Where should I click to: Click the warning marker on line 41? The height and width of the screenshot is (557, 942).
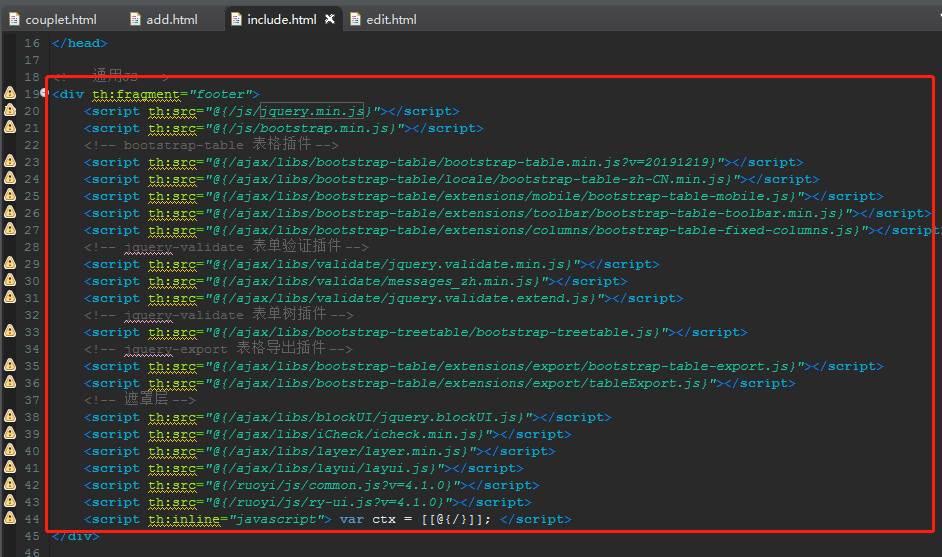click(10, 466)
